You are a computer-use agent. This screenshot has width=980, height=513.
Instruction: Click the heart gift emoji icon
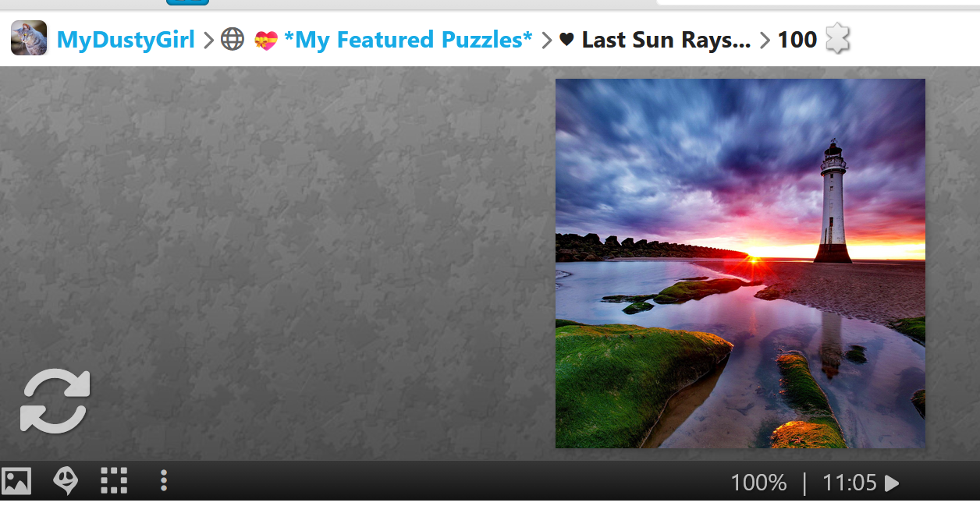click(x=266, y=40)
